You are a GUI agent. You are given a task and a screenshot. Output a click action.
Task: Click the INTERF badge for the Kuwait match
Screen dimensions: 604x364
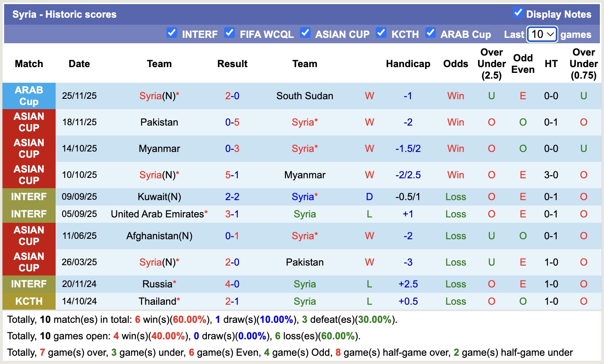coord(29,197)
